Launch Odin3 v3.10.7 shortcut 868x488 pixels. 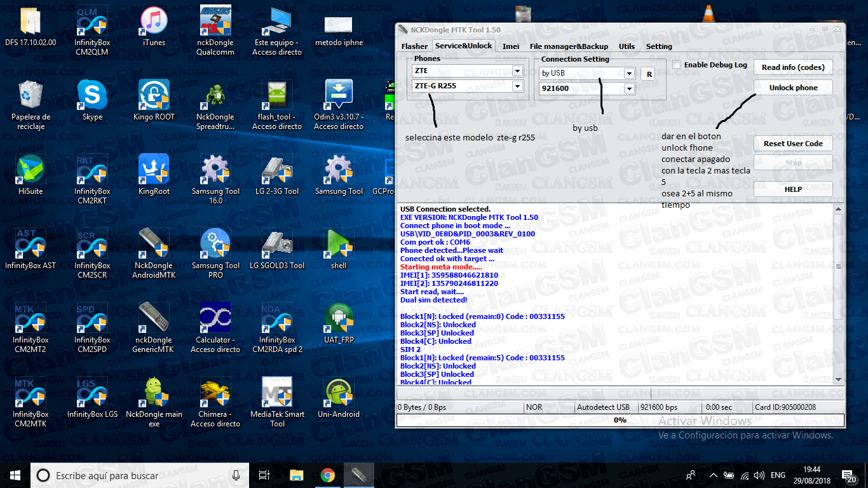click(339, 105)
